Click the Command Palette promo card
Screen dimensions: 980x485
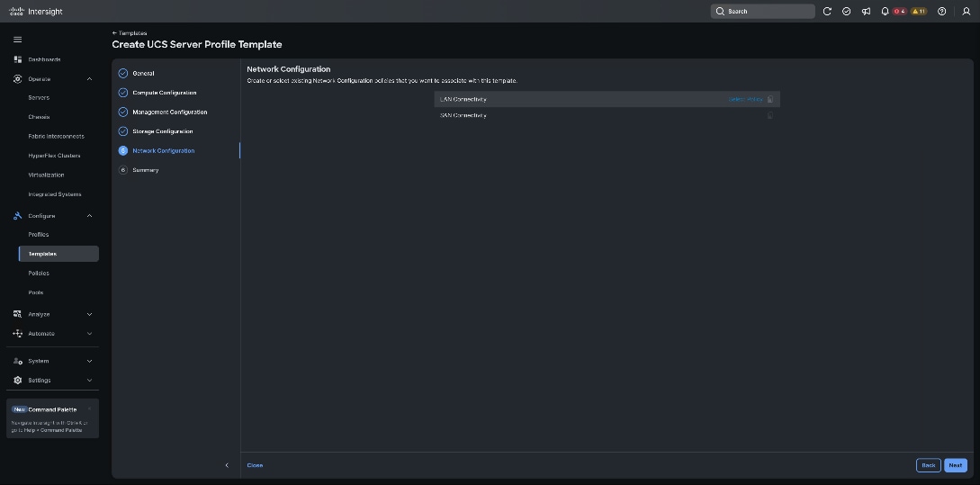point(52,418)
